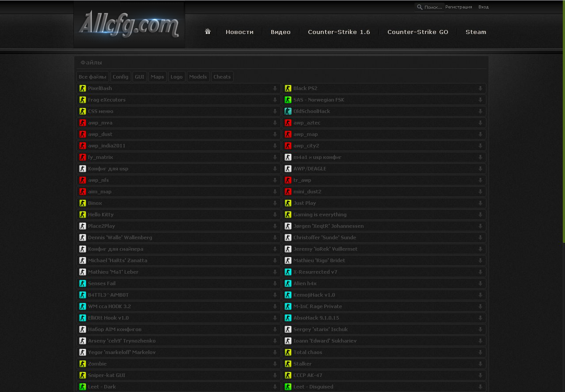The height and width of the screenshot is (392, 565).
Task: Click the icon beside X-Resurrected v7
Action: click(x=288, y=272)
